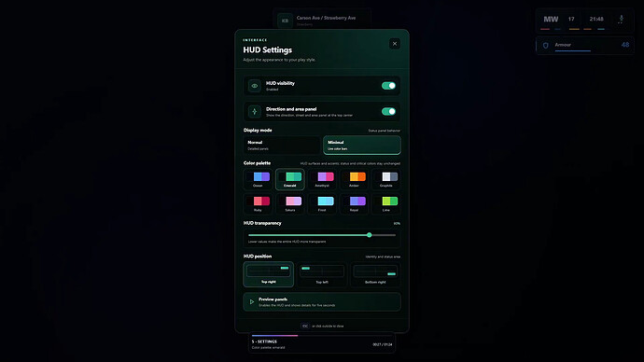Toggle the Direction and area panel switch

pyautogui.click(x=388, y=111)
